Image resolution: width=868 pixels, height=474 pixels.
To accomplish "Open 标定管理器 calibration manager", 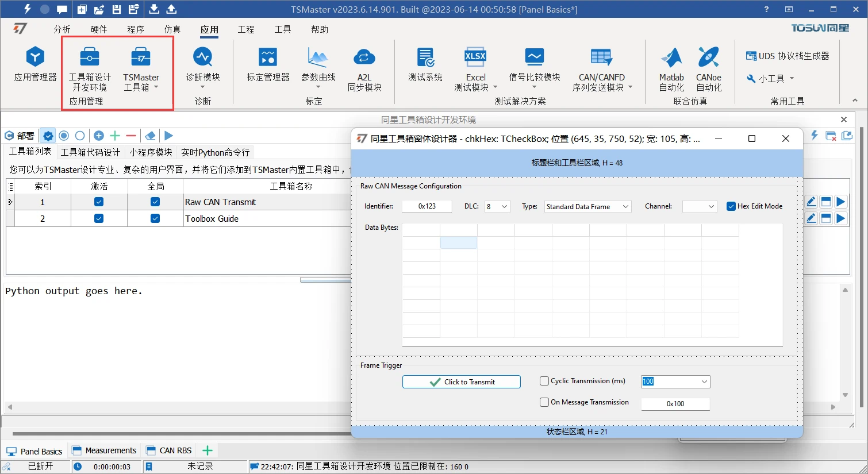I will click(x=268, y=64).
